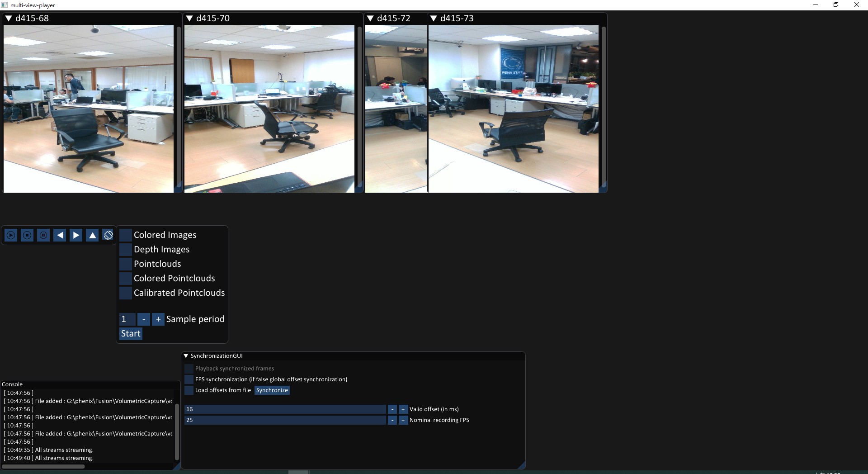This screenshot has height=474, width=868.
Task: Click the step-backward arrow icon
Action: (x=60, y=235)
